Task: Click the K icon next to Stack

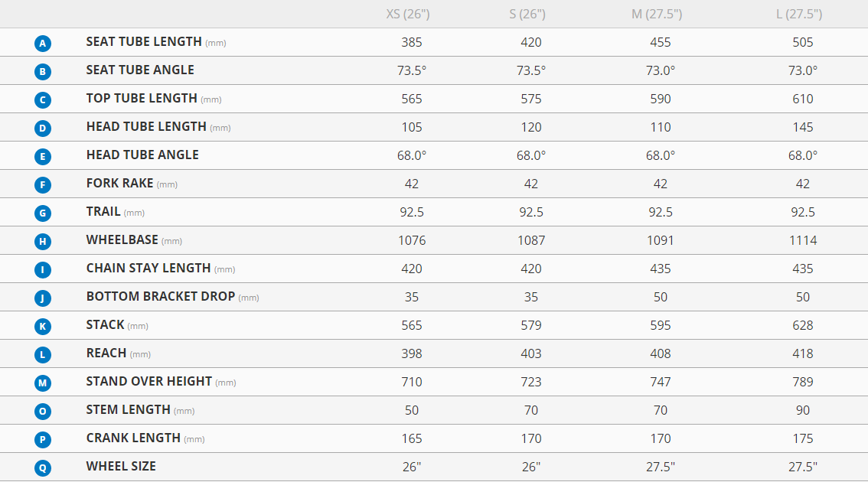Action: point(43,327)
